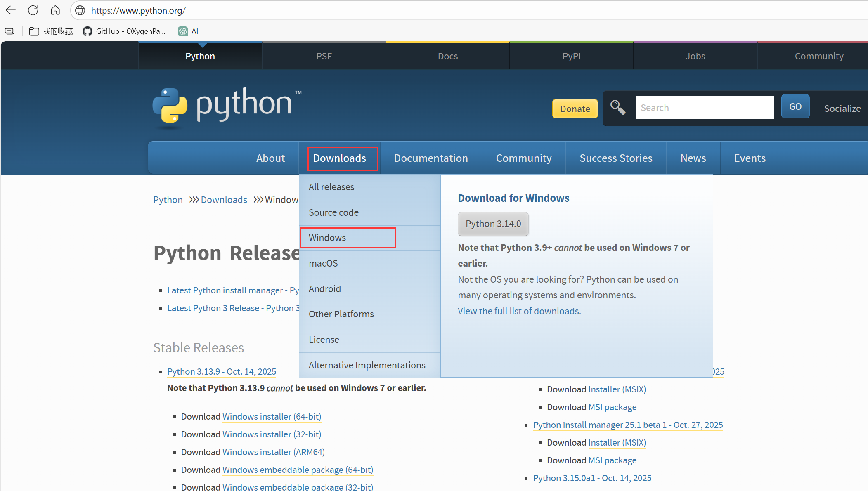This screenshot has height=491, width=868.
Task: Click the browser back arrow icon
Action: [11, 10]
